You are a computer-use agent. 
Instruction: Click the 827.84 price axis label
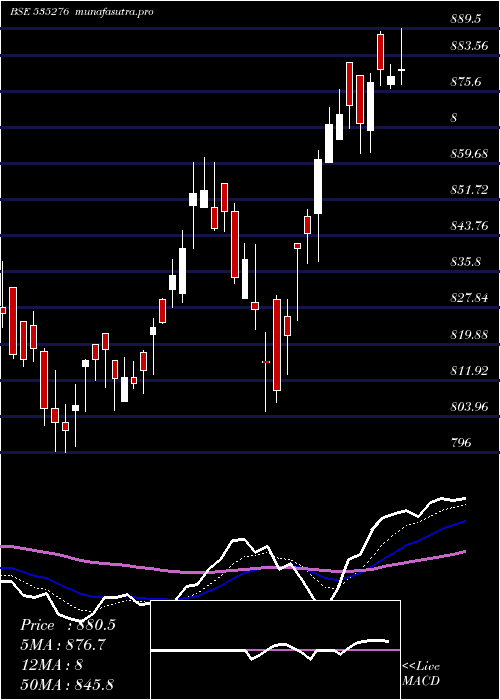click(469, 298)
